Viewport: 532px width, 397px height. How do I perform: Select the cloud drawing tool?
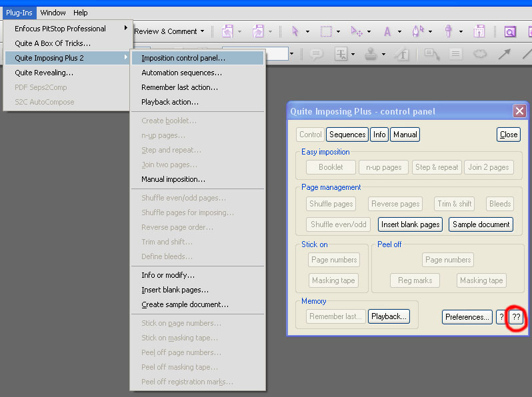[x=480, y=54]
